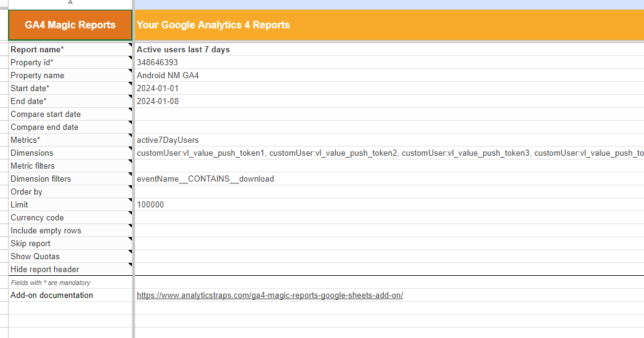Open the analyticstraps.com documentation link
The height and width of the screenshot is (338, 644).
270,296
